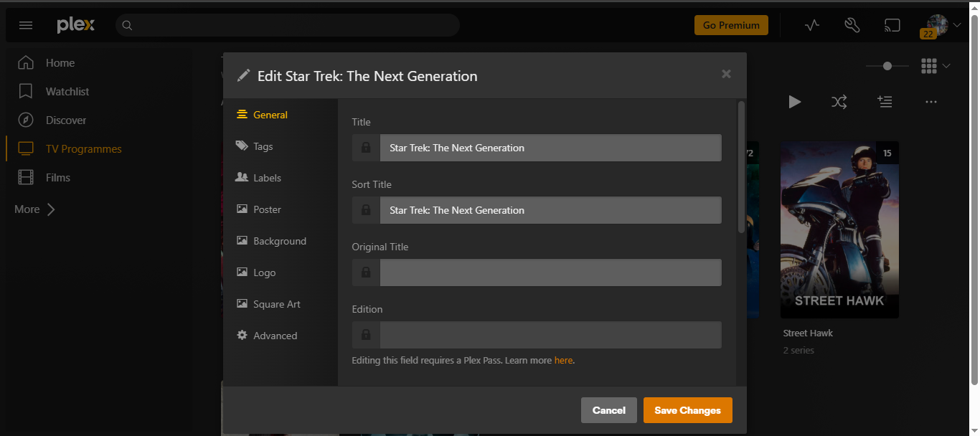The height and width of the screenshot is (436, 980).
Task: Select the Logo tab
Action: point(256,272)
